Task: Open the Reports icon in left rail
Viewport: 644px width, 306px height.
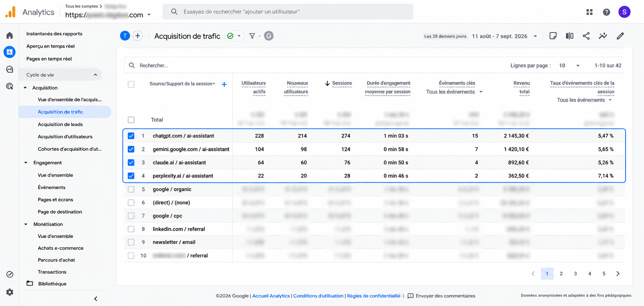Action: [x=10, y=52]
